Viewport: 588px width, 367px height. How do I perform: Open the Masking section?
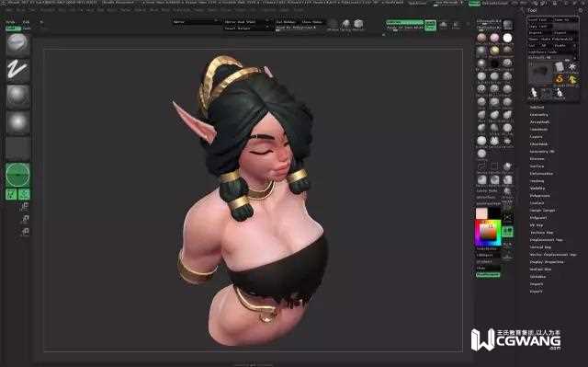click(537, 181)
